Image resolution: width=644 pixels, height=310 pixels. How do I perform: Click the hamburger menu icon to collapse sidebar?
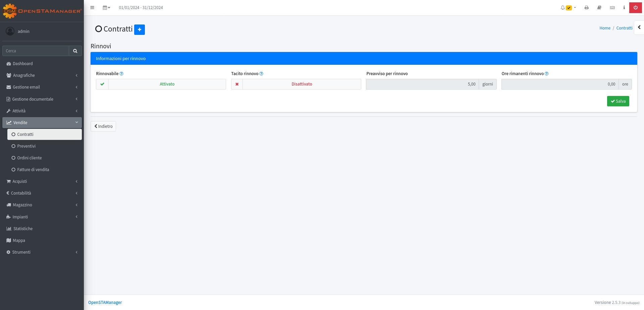pos(92,8)
